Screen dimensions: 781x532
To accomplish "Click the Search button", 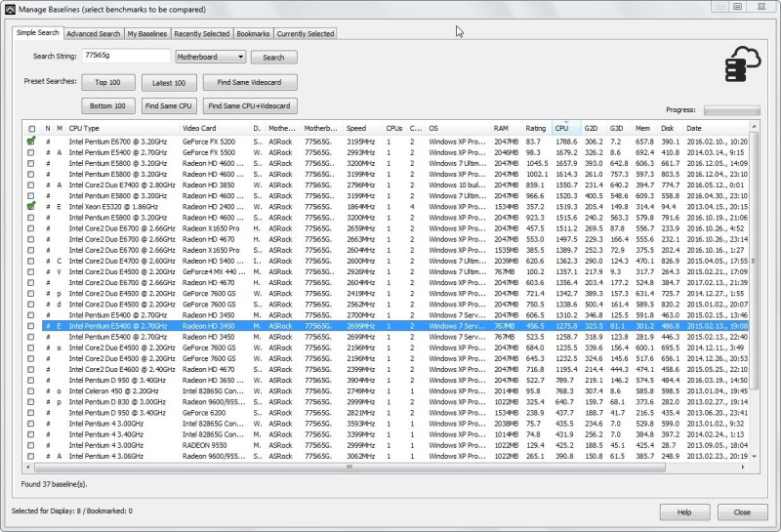I will pos(273,58).
